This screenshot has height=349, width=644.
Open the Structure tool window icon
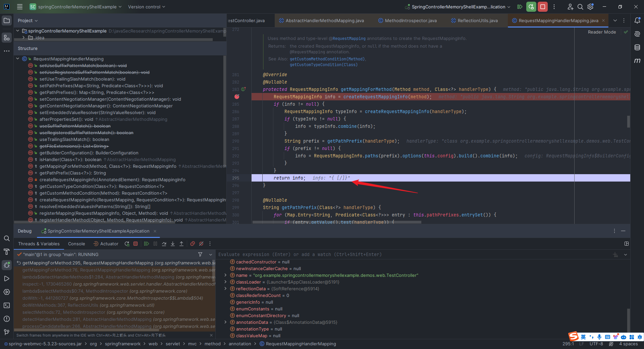[x=7, y=37]
